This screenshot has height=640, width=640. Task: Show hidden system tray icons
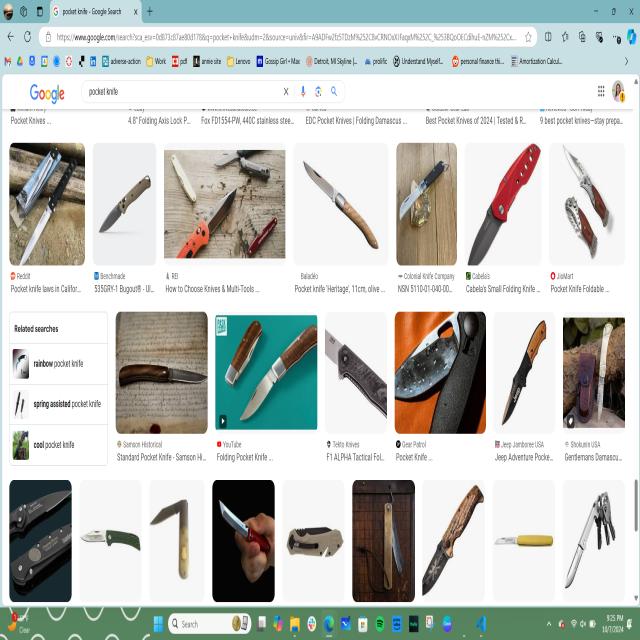pos(549,624)
